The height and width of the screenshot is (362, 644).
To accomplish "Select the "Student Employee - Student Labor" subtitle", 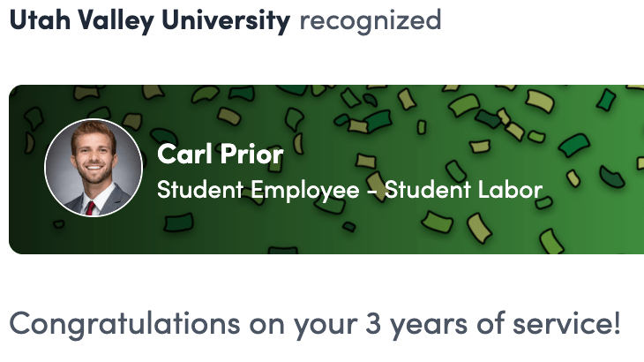I will pos(348,189).
